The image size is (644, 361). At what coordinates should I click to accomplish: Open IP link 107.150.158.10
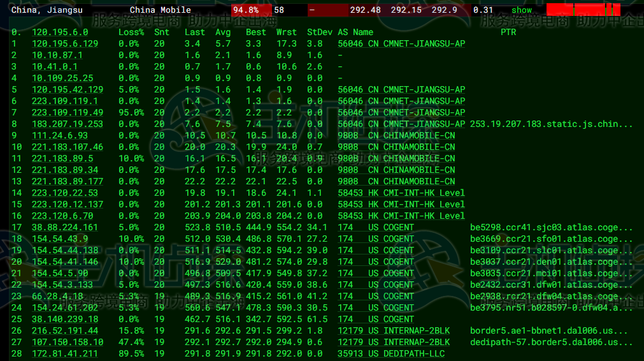tap(68, 343)
